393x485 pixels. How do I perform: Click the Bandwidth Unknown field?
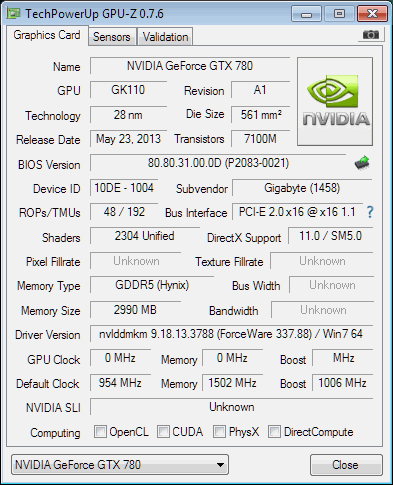pos(323,310)
